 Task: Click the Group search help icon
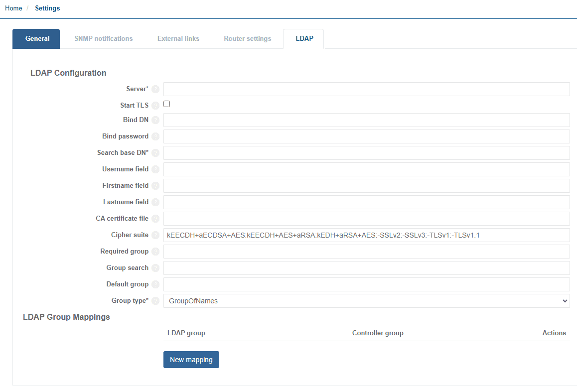[155, 267]
